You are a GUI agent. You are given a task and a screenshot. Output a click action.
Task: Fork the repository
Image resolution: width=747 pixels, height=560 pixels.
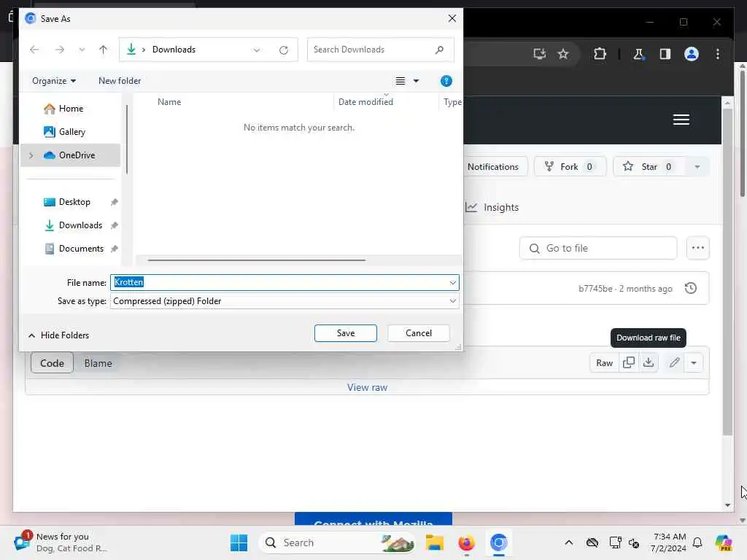[x=570, y=167]
